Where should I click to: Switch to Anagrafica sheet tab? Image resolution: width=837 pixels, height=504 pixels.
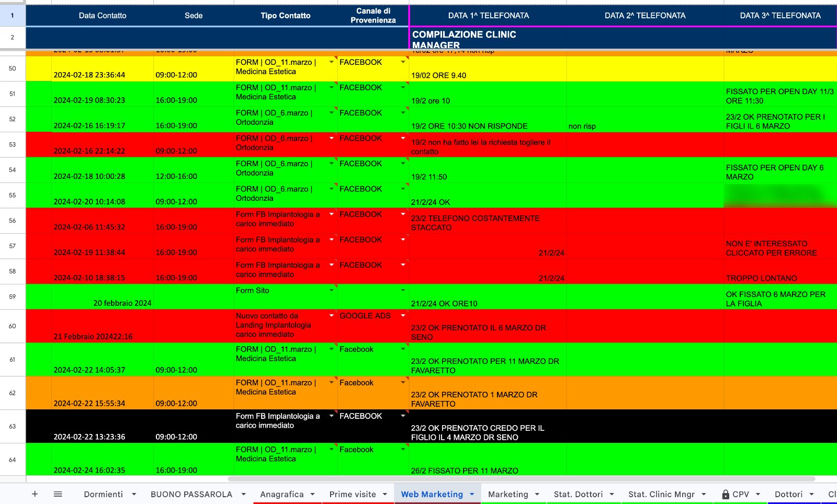tap(282, 495)
